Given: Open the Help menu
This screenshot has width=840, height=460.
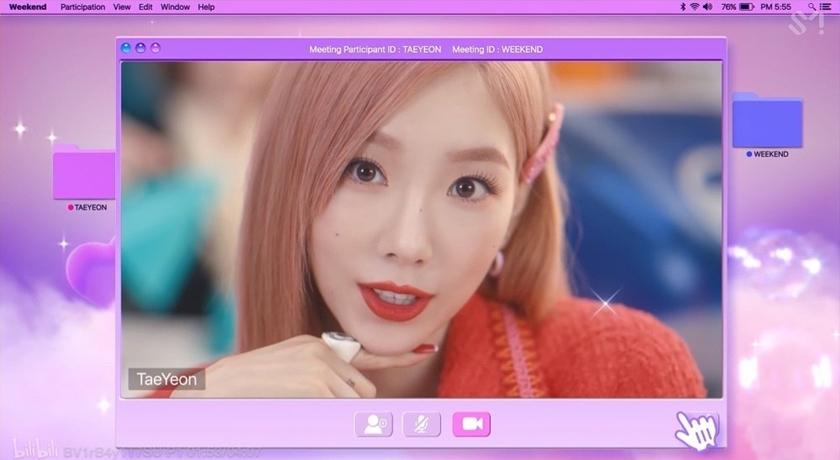Looking at the screenshot, I should click(x=206, y=7).
